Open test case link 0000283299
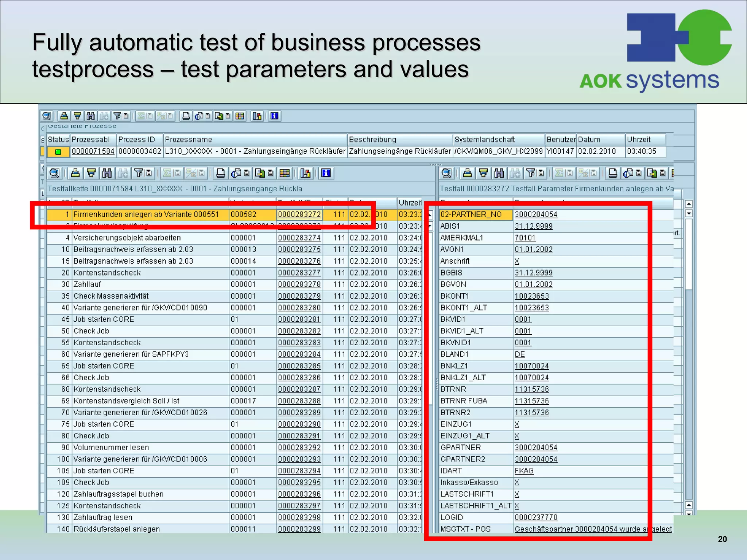 tap(299, 529)
